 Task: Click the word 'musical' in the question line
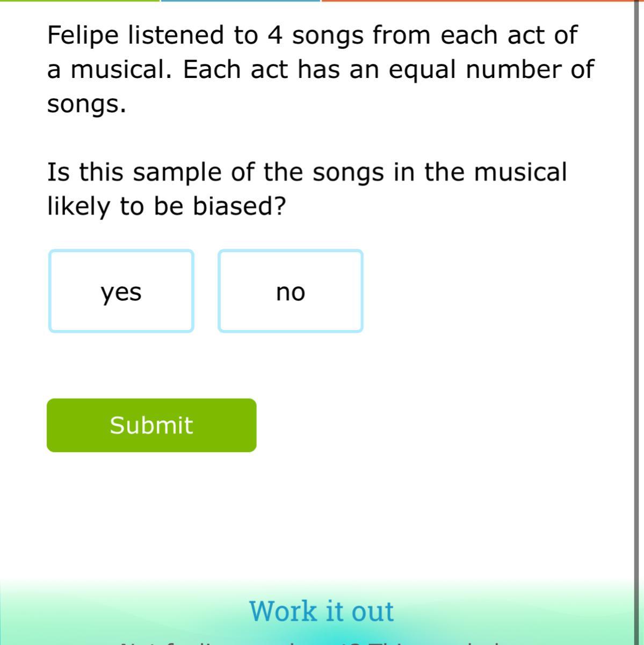coord(520,173)
